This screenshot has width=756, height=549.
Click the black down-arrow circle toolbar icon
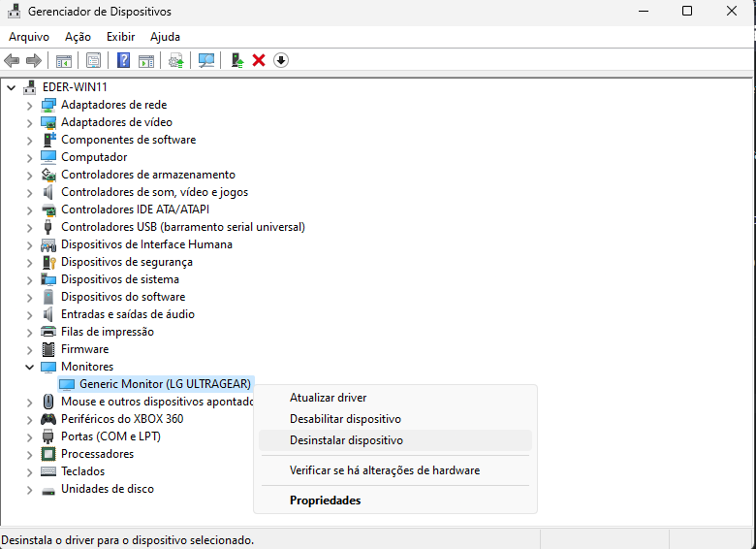[x=281, y=61]
